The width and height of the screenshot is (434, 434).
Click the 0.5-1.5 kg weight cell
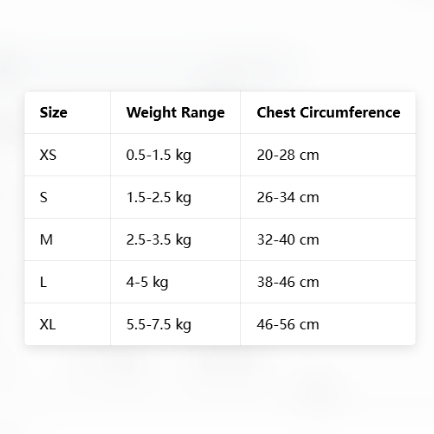point(175,155)
